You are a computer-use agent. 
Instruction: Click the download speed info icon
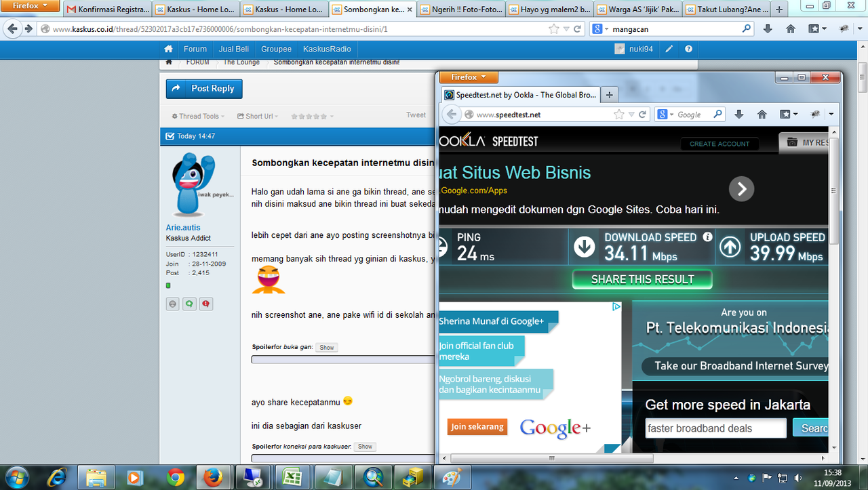(707, 237)
